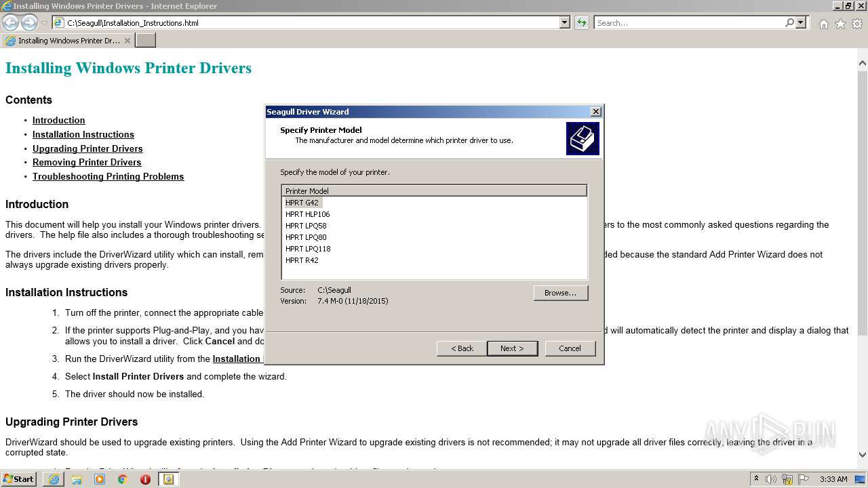Expand the address bar history dropdown
This screenshot has height=488, width=868.
[x=565, y=22]
